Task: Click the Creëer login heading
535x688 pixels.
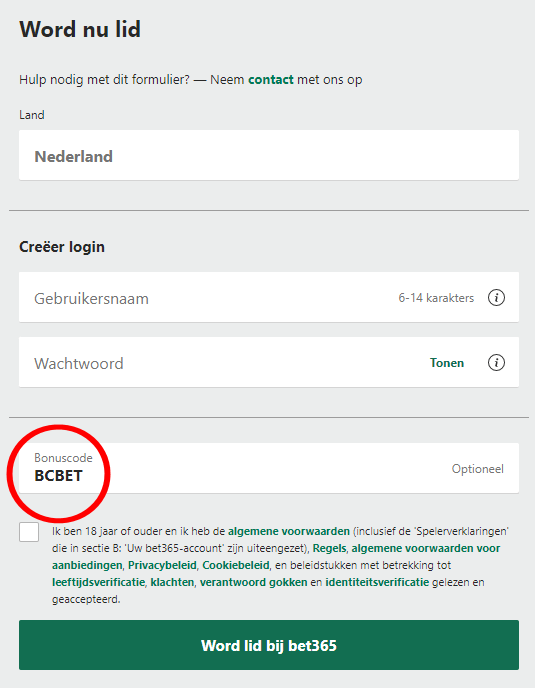Action: pyautogui.click(x=62, y=247)
